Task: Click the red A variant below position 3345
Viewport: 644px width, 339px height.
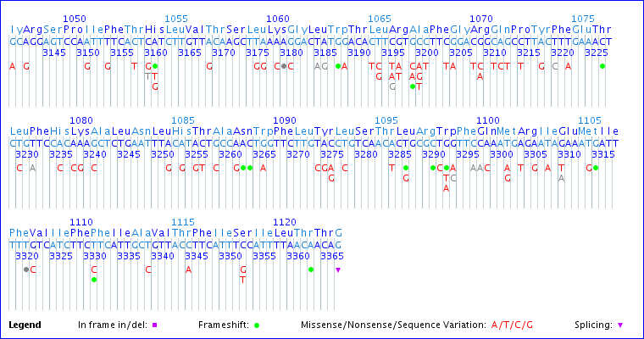Action: point(189,270)
